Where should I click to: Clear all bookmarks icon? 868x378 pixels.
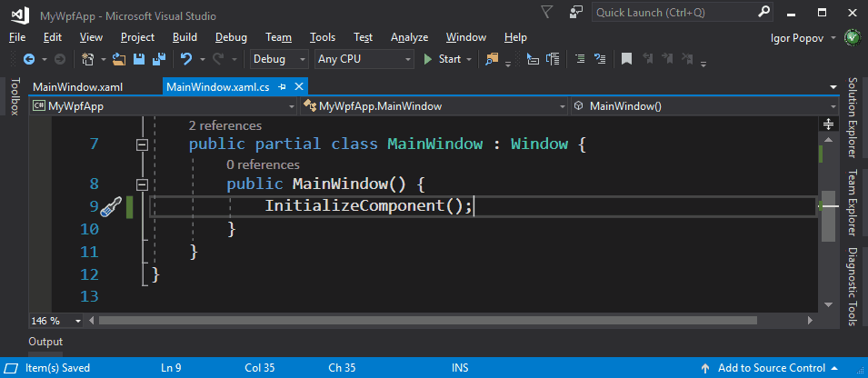point(687,59)
